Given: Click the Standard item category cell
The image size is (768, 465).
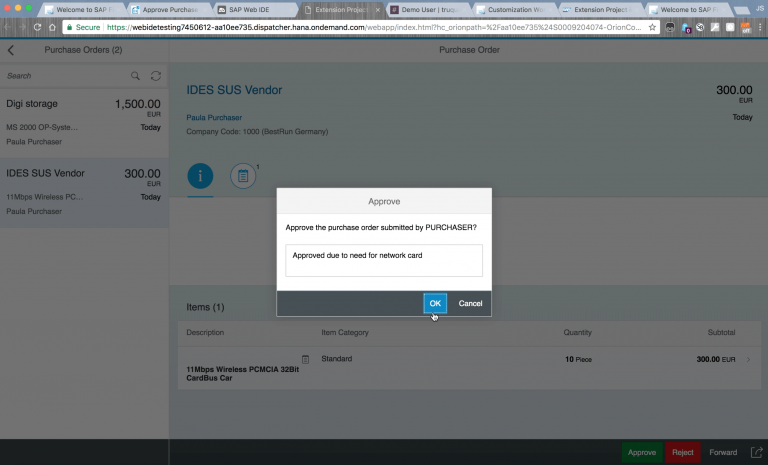Looking at the screenshot, I should click(x=336, y=359).
